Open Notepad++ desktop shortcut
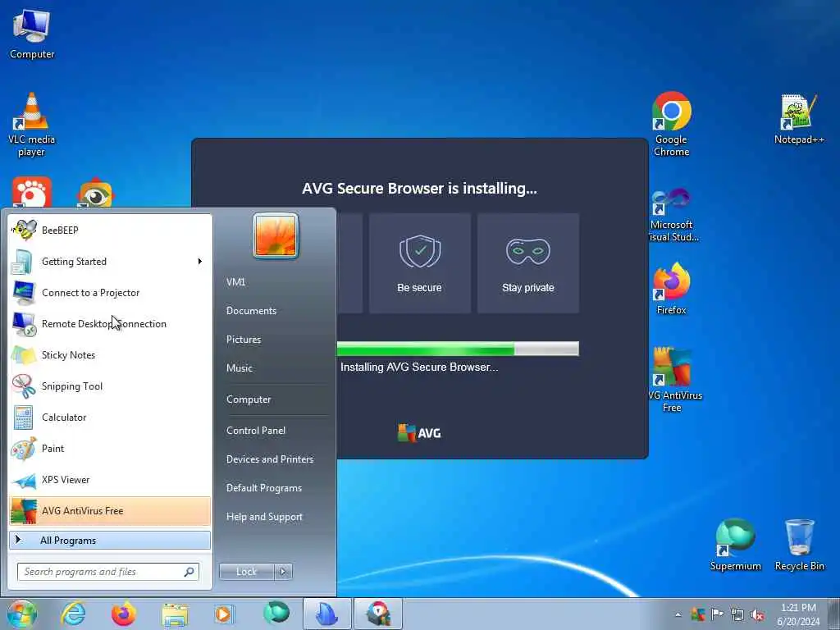This screenshot has height=630, width=840. pyautogui.click(x=799, y=119)
